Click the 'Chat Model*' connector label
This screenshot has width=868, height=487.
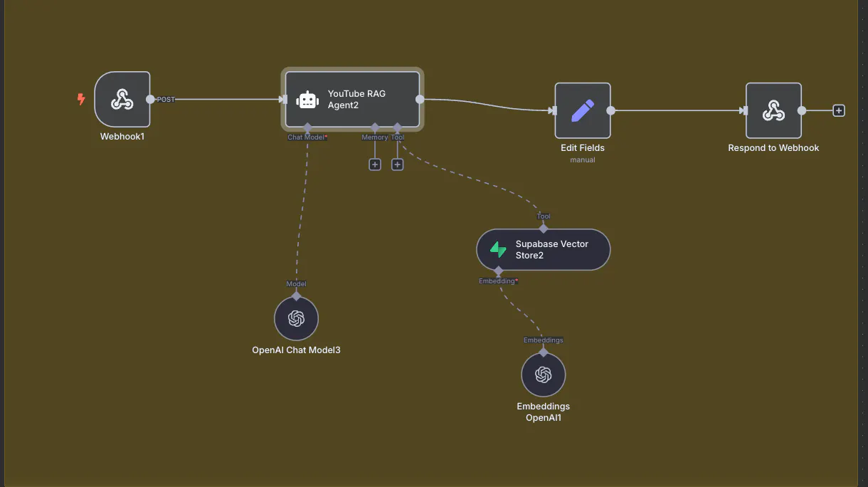tap(307, 137)
